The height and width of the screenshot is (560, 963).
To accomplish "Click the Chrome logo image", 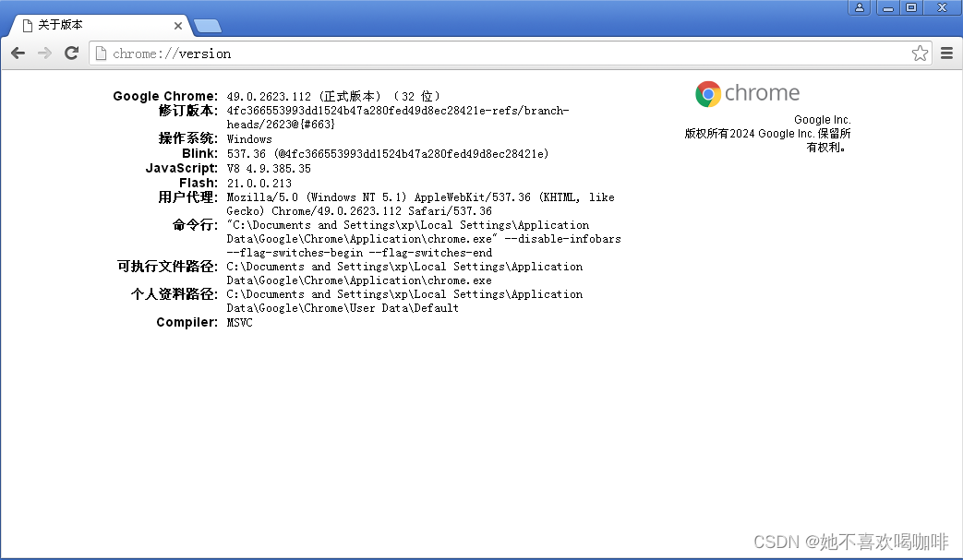I will point(748,94).
